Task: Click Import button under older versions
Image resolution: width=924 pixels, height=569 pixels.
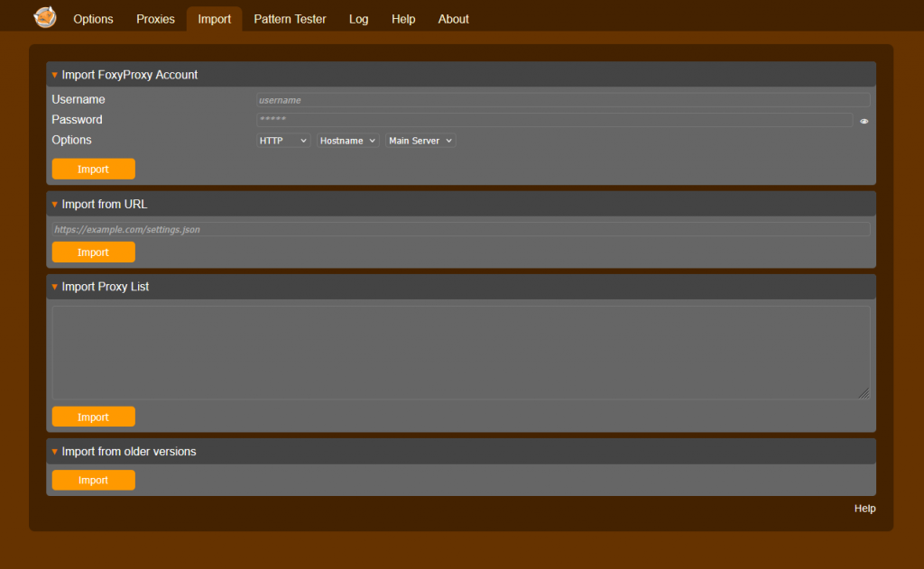Action: [x=93, y=480]
